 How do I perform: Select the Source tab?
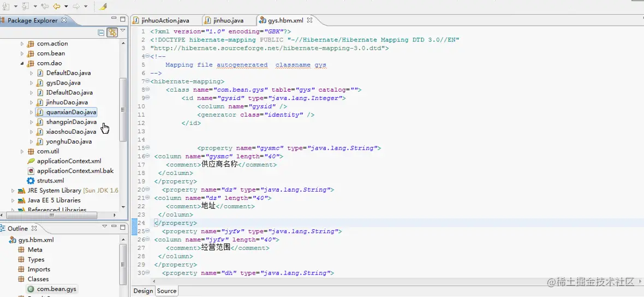[x=166, y=291]
